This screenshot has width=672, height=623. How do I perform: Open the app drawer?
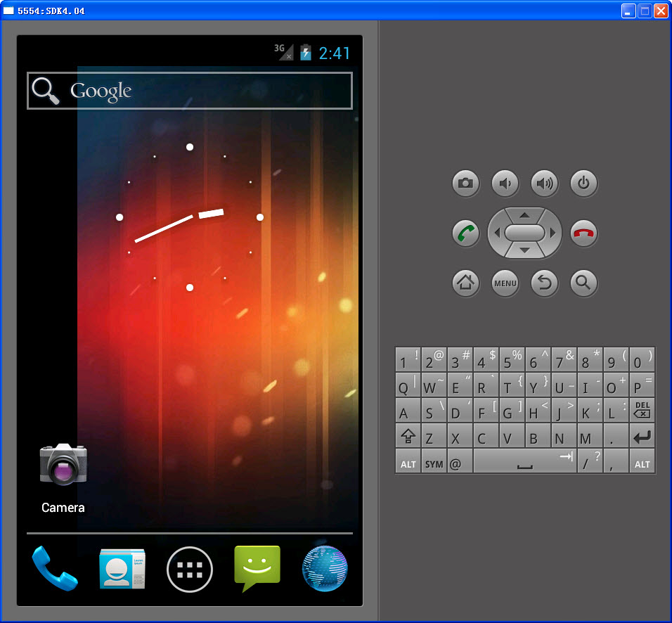[190, 570]
